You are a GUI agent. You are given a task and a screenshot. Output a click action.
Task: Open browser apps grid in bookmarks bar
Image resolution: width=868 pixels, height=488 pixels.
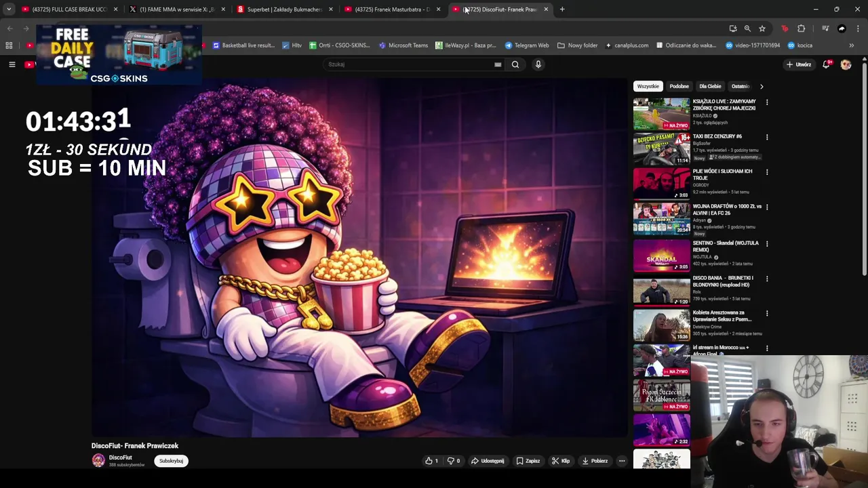coord(9,45)
